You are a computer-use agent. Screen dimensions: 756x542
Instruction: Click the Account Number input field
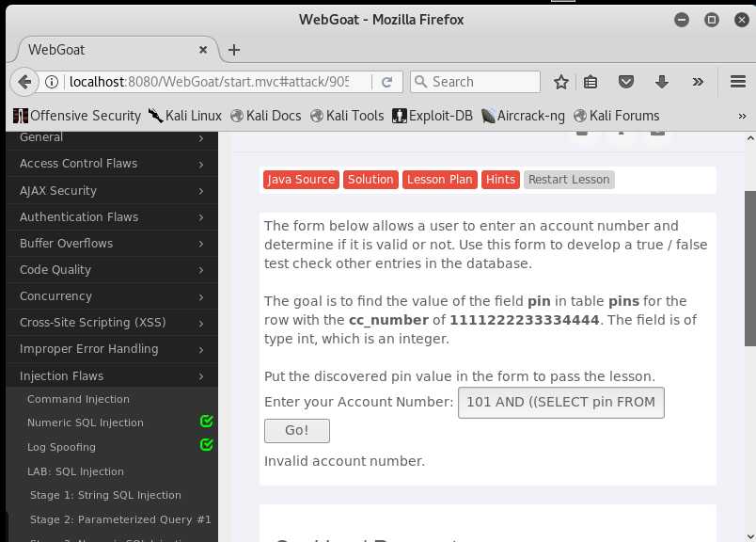coord(560,403)
